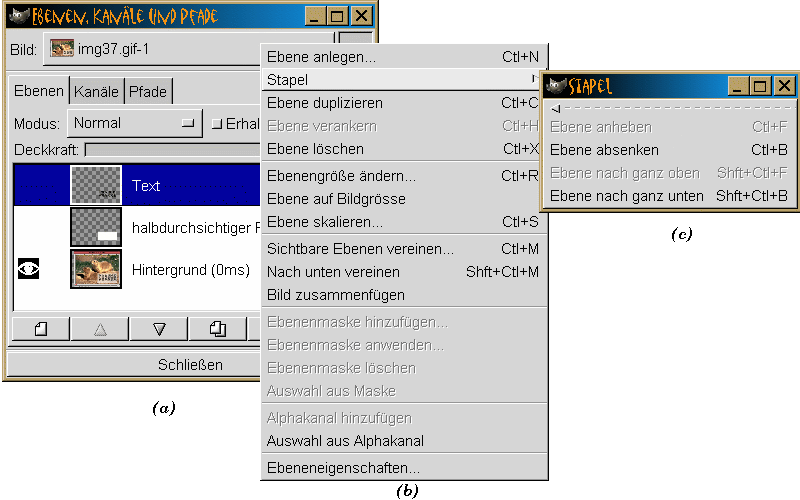Switch to the Kanäle tab

(96, 91)
